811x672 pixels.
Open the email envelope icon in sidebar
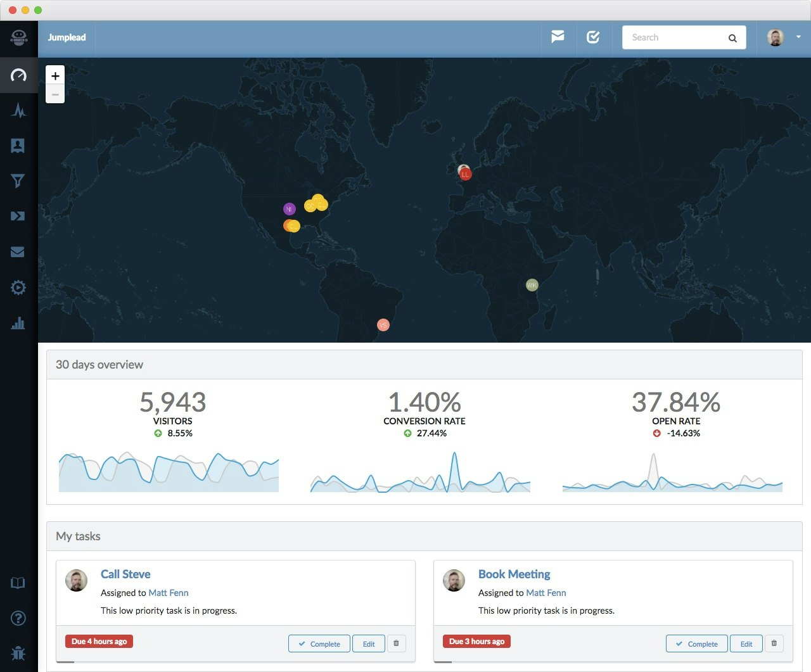(x=18, y=251)
